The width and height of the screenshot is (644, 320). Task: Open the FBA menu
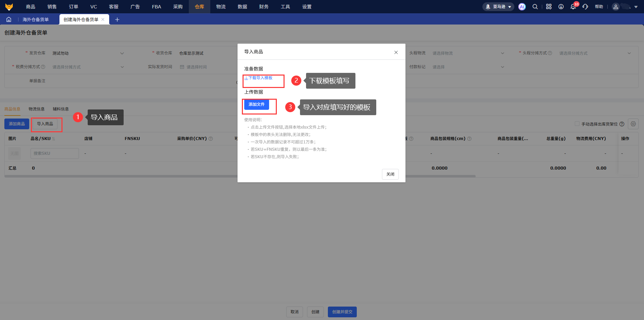[x=157, y=7]
